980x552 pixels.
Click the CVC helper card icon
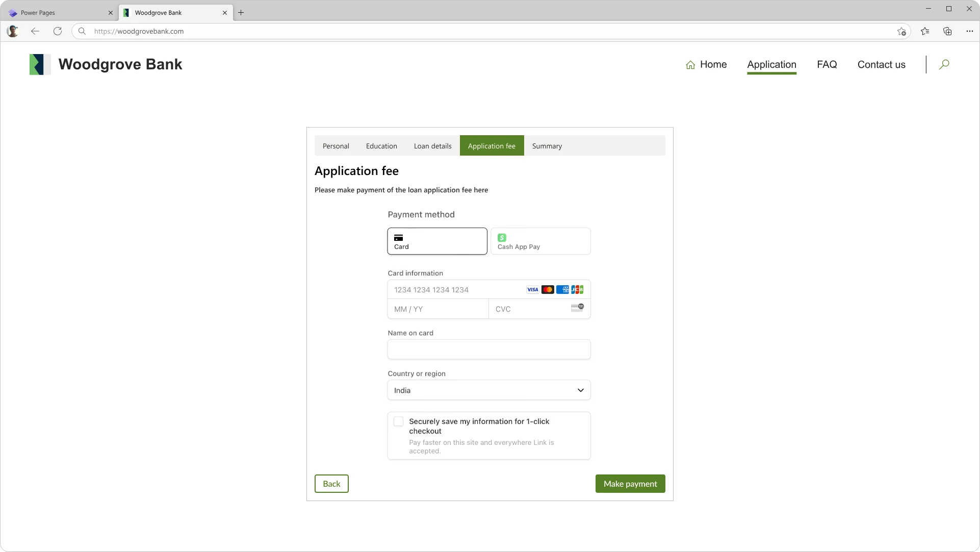(578, 308)
